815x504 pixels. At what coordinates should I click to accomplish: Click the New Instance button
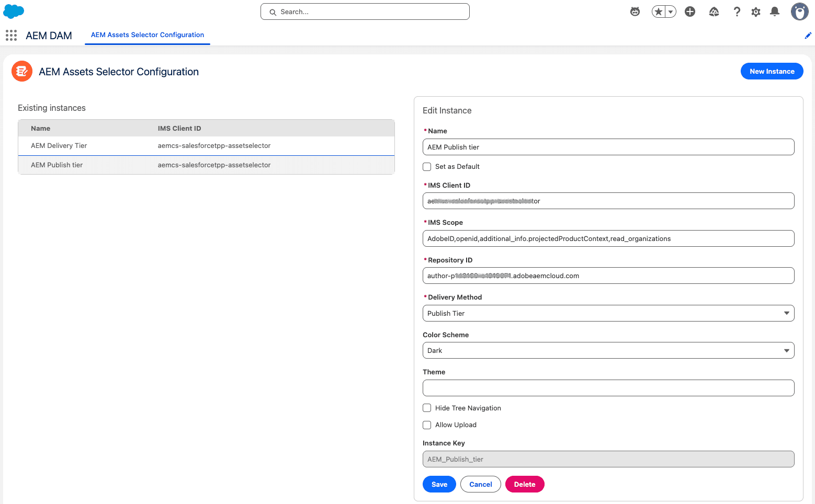point(772,71)
